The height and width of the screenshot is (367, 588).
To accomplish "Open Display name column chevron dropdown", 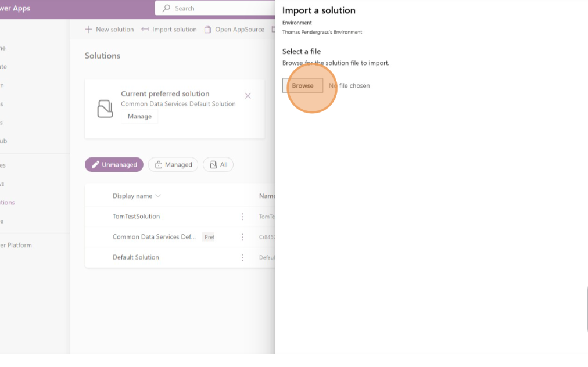I will [158, 196].
